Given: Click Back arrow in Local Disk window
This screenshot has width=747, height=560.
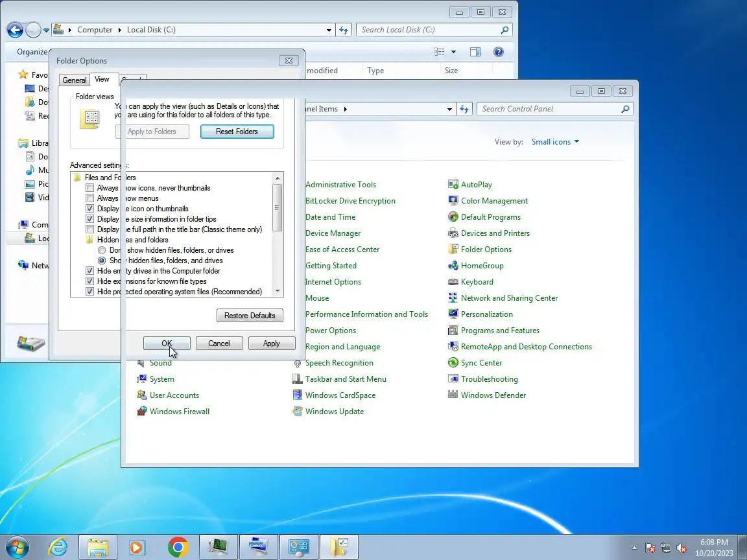Looking at the screenshot, I should tap(15, 30).
